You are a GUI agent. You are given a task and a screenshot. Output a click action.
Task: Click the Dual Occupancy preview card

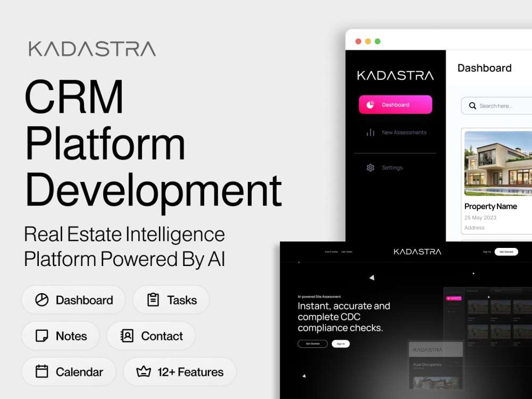(x=436, y=366)
